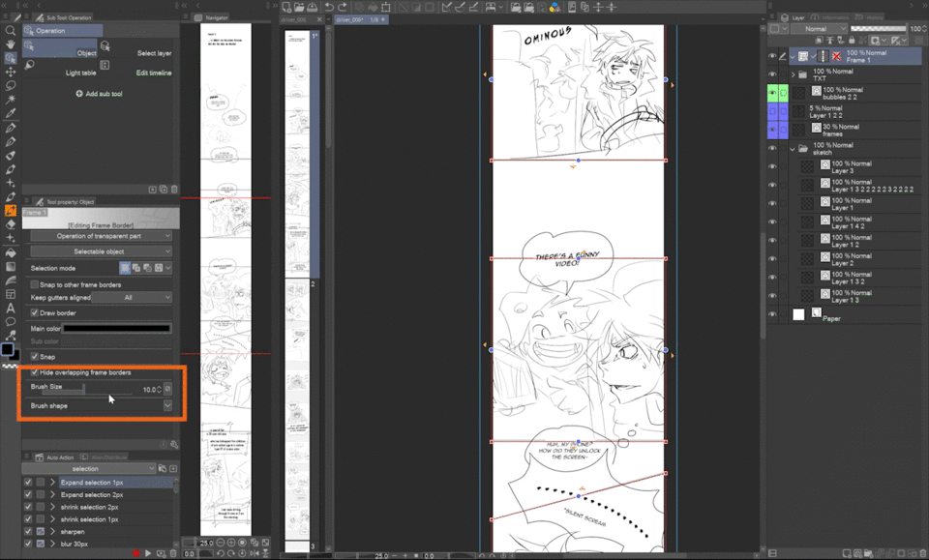This screenshot has height=560, width=929.
Task: Select the Text tool
Action: [x=10, y=308]
